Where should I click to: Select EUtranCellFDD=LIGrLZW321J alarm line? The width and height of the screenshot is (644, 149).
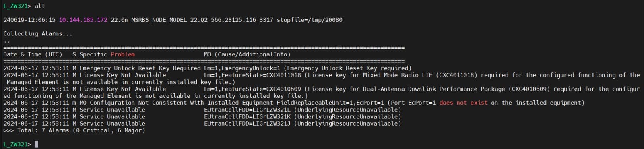[x=202, y=124]
